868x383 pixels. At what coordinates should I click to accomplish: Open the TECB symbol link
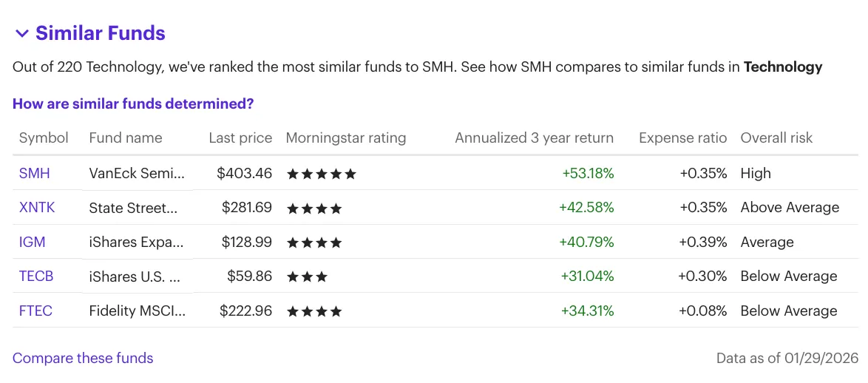point(36,277)
